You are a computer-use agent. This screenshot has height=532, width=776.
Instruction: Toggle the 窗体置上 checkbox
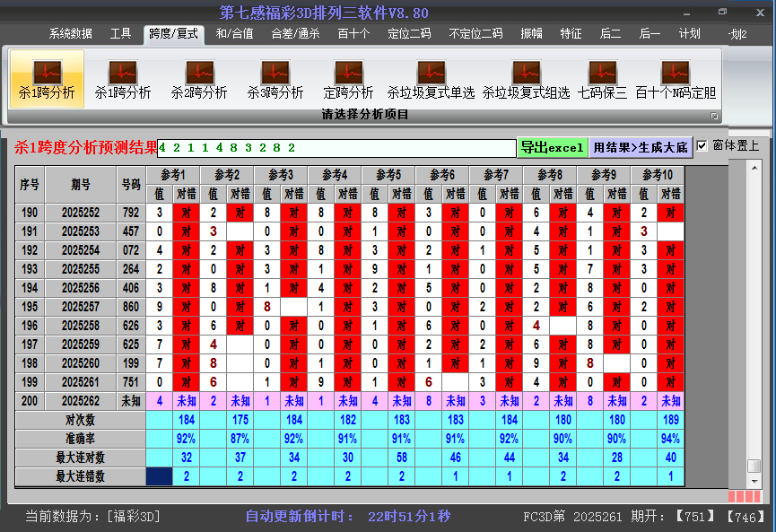click(x=702, y=145)
